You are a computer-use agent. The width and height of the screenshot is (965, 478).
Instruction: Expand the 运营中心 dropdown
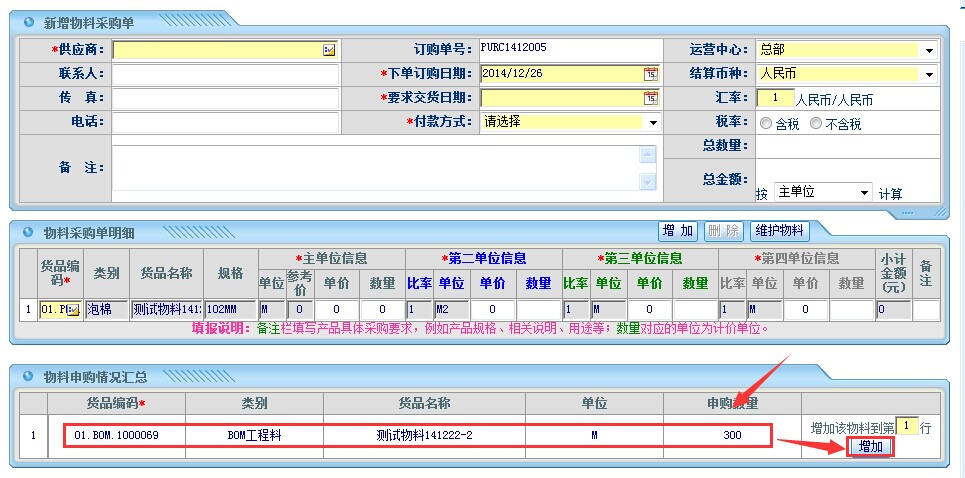[x=929, y=50]
